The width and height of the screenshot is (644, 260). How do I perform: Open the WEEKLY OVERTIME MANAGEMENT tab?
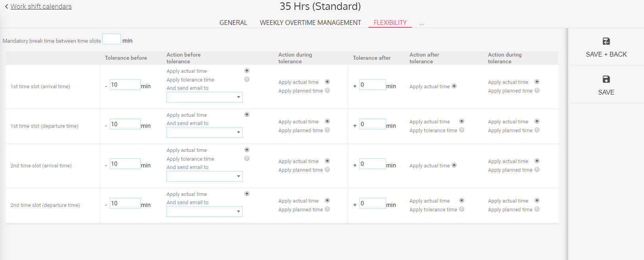(310, 23)
